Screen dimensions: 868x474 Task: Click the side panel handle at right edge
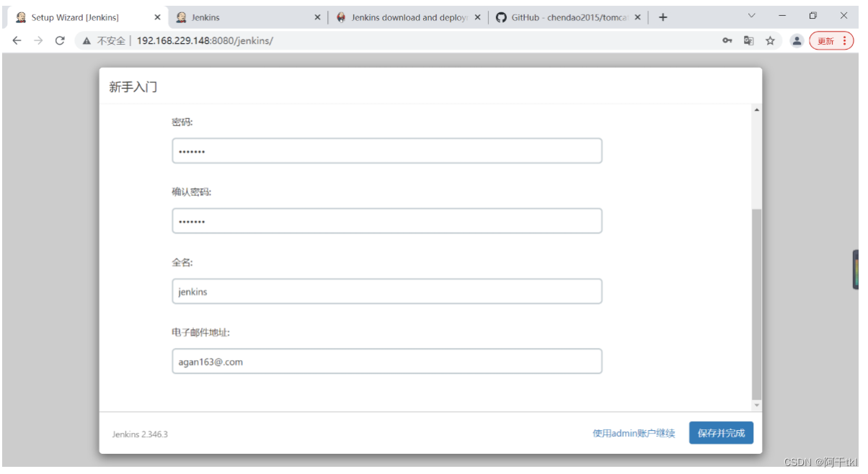tap(856, 269)
